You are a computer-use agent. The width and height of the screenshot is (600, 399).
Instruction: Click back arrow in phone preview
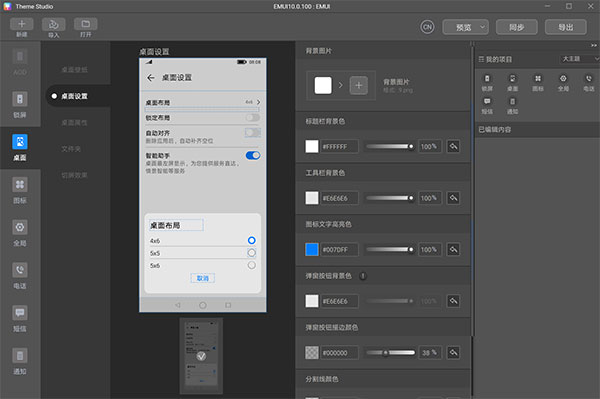click(x=151, y=78)
